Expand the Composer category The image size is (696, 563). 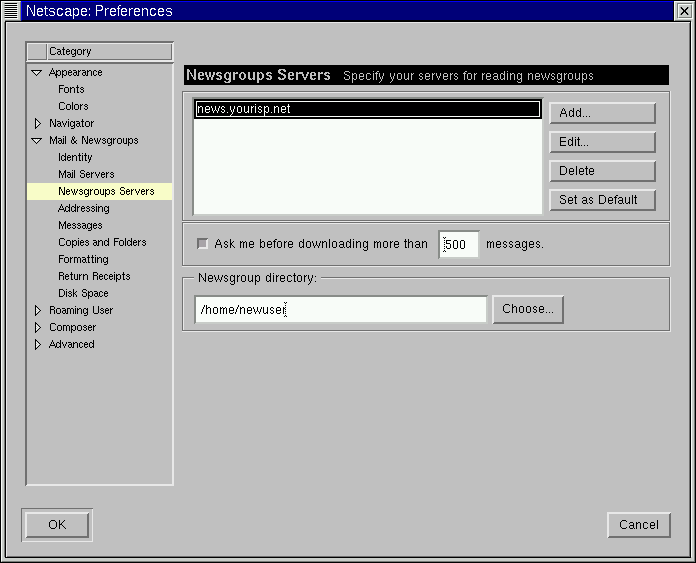click(37, 328)
